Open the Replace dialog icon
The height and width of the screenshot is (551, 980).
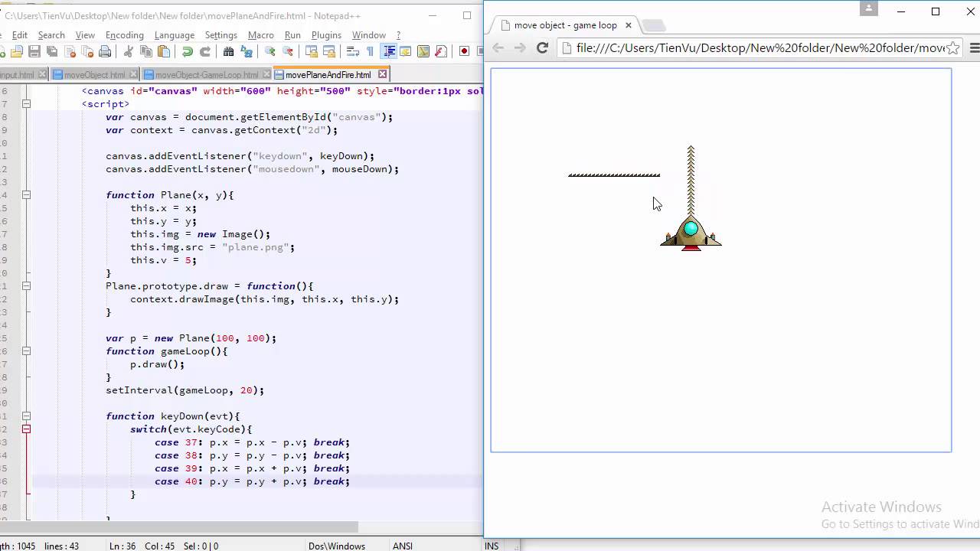click(x=247, y=51)
